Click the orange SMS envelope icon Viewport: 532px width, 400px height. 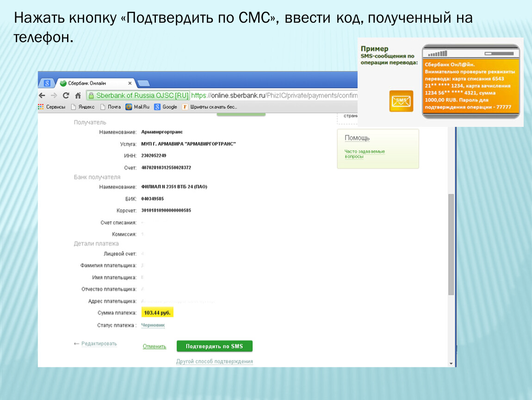click(401, 101)
